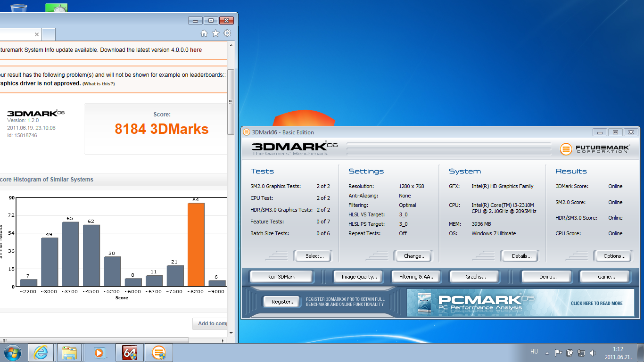Open Windows Media Player from the taskbar
644x362 pixels.
pyautogui.click(x=99, y=353)
